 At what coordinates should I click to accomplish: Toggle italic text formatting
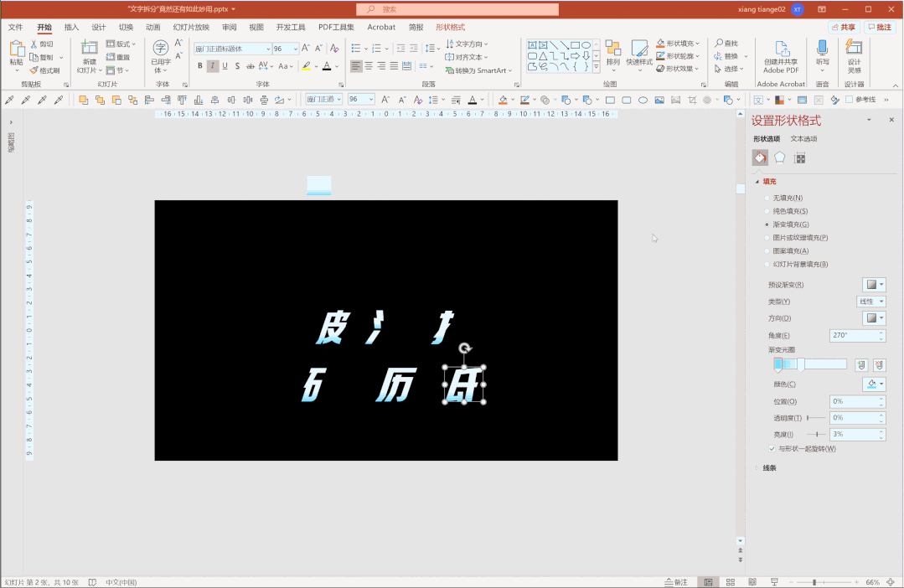(x=213, y=66)
